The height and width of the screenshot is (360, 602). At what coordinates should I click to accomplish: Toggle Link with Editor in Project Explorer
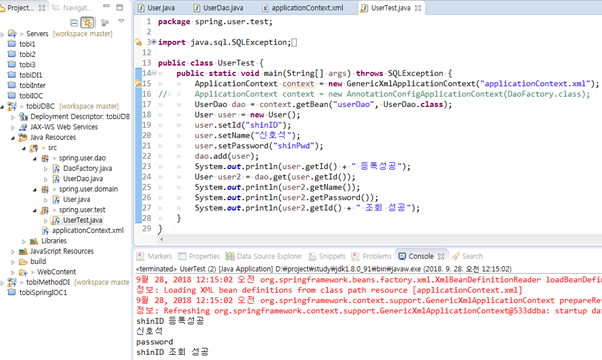coord(87,23)
